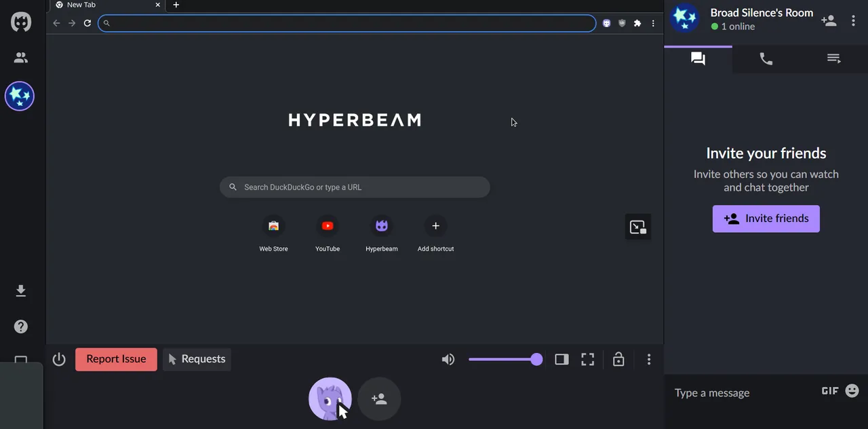Click the Type a message field
The image size is (868, 429).
pyautogui.click(x=743, y=393)
